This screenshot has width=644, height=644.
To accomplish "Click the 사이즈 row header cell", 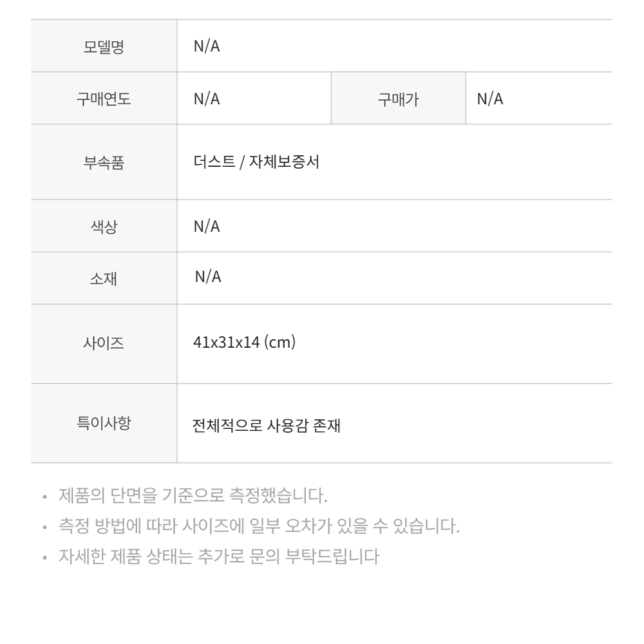I will pyautogui.click(x=104, y=343).
